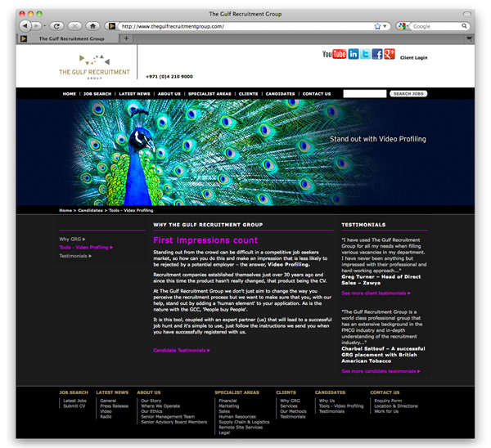Image resolution: width=491 pixels, height=448 pixels.
Task: Open Senior Advisory Board Members footer link
Action: (173, 422)
